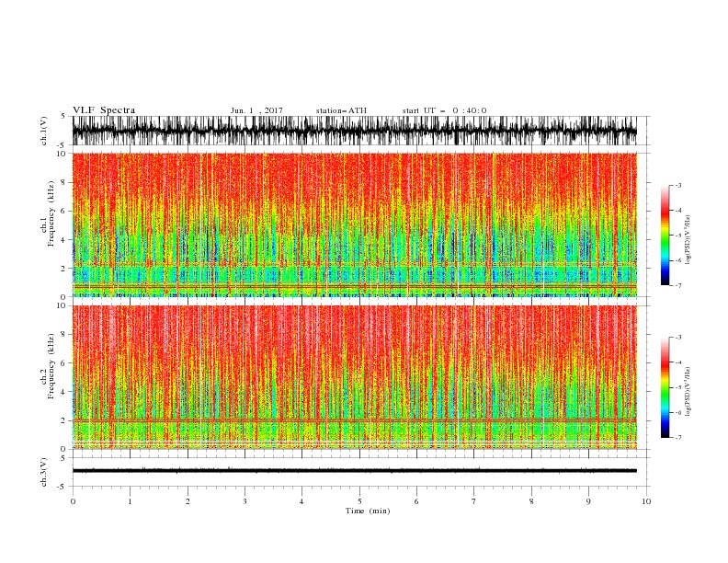Screen dimensions: 728x563
Task: Click the time axis tick label "4"
Action: coord(301,501)
